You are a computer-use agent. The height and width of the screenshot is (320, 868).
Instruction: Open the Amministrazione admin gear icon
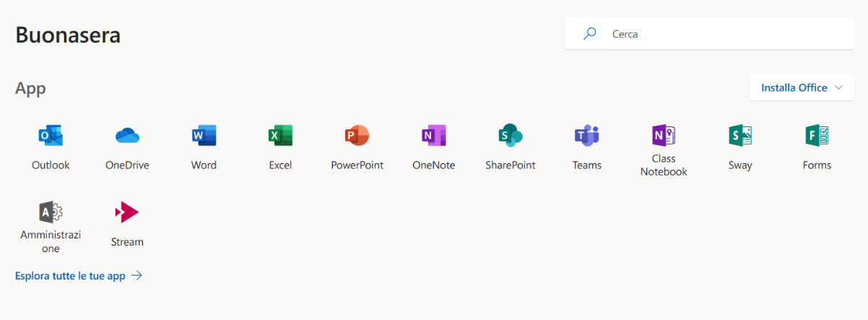[51, 212]
